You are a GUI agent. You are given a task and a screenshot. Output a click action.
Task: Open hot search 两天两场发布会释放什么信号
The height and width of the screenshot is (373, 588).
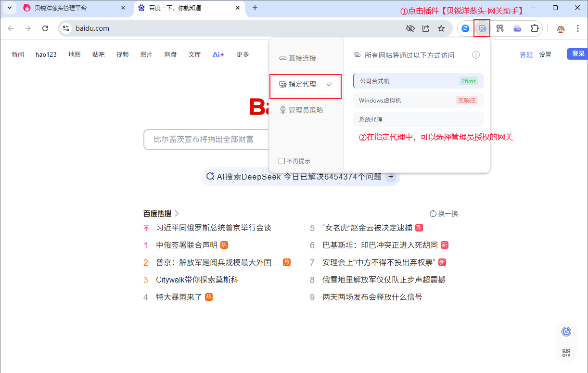[x=372, y=297]
